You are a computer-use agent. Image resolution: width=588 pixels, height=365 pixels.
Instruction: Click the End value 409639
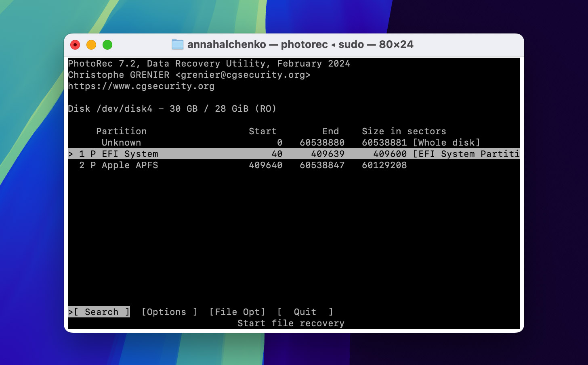coord(328,154)
